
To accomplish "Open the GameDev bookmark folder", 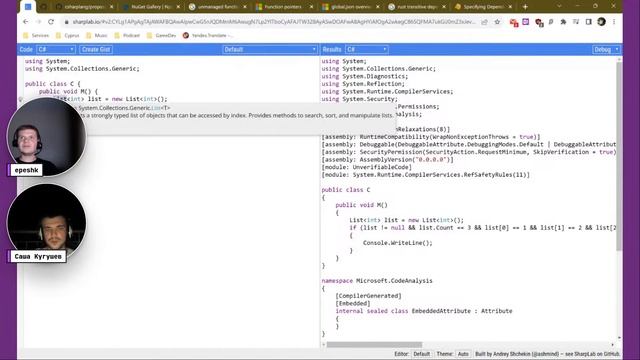I will point(162,36).
